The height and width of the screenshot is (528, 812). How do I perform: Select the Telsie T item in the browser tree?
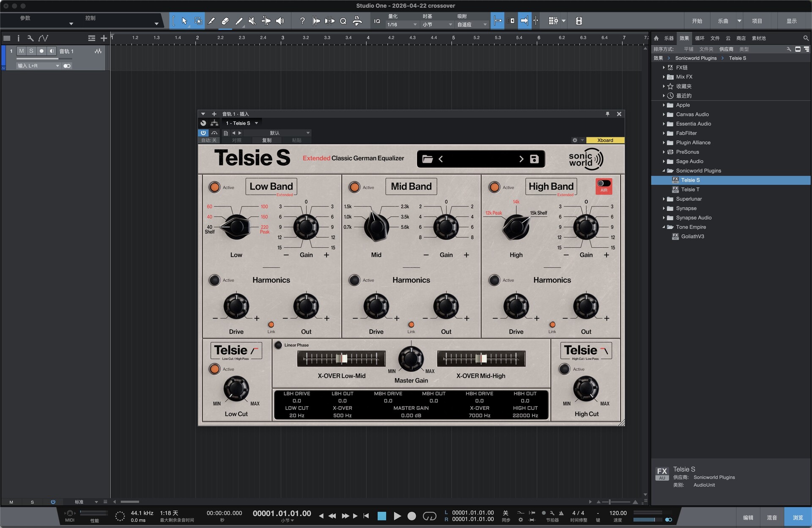coord(690,189)
